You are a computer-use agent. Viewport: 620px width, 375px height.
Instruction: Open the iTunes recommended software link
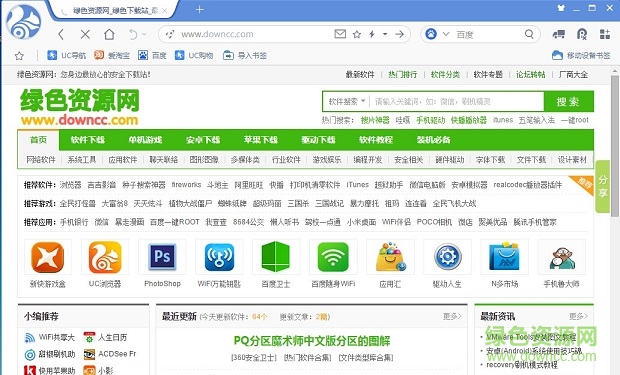(357, 185)
